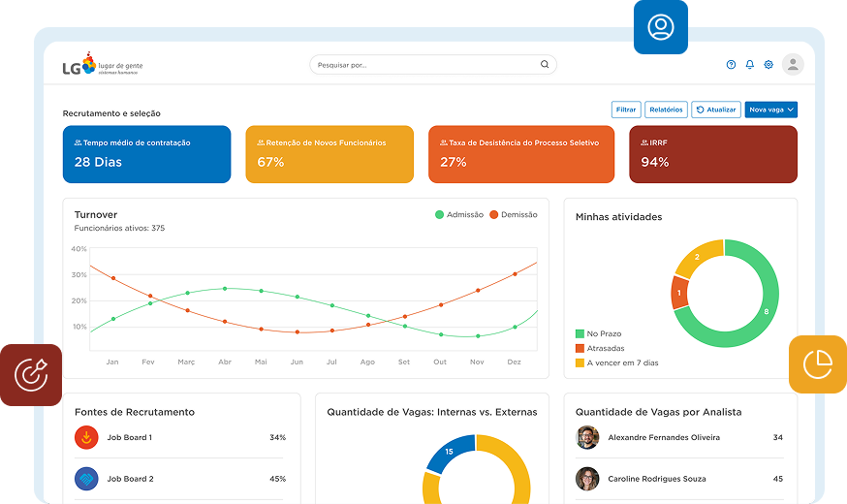Image resolution: width=847 pixels, height=504 pixels.
Task: Click the Job Board 2 logo icon
Action: tap(86, 479)
